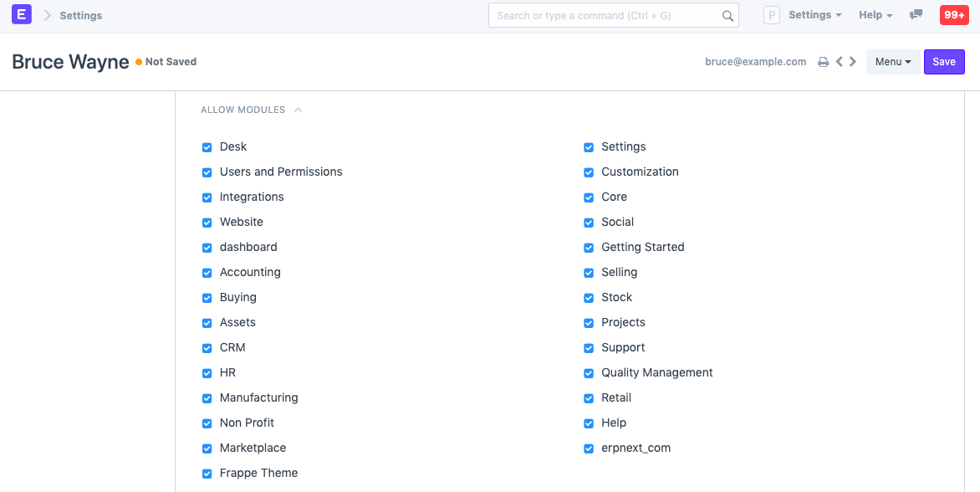Open the chat messages icon
Image resolution: width=980 pixels, height=492 pixels.
coord(916,15)
